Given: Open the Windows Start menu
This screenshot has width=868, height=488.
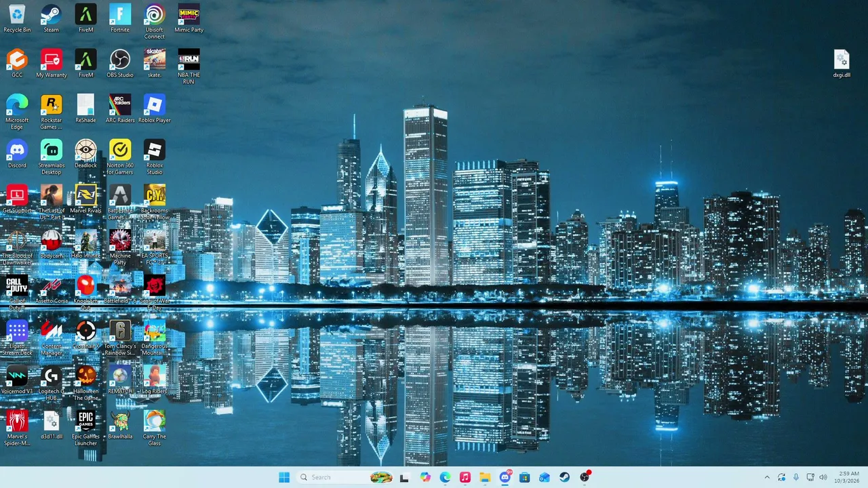Looking at the screenshot, I should [284, 477].
